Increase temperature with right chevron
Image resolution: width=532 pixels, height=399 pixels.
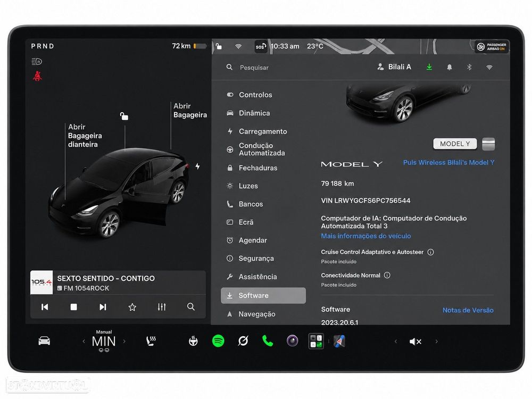pos(124,342)
